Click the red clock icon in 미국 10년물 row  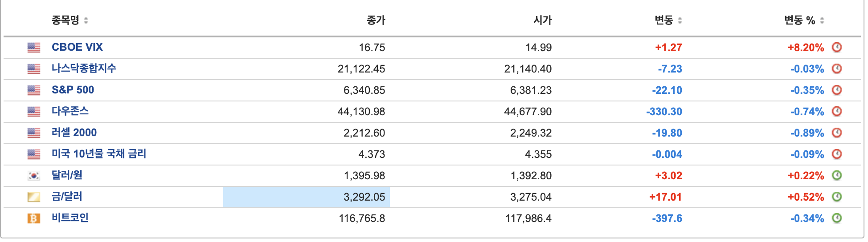point(837,154)
